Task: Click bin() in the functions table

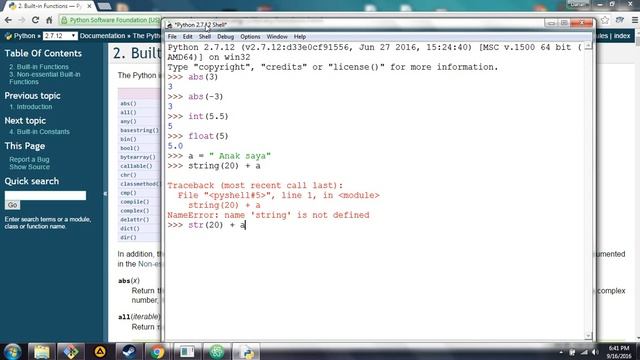Action: click(128, 139)
